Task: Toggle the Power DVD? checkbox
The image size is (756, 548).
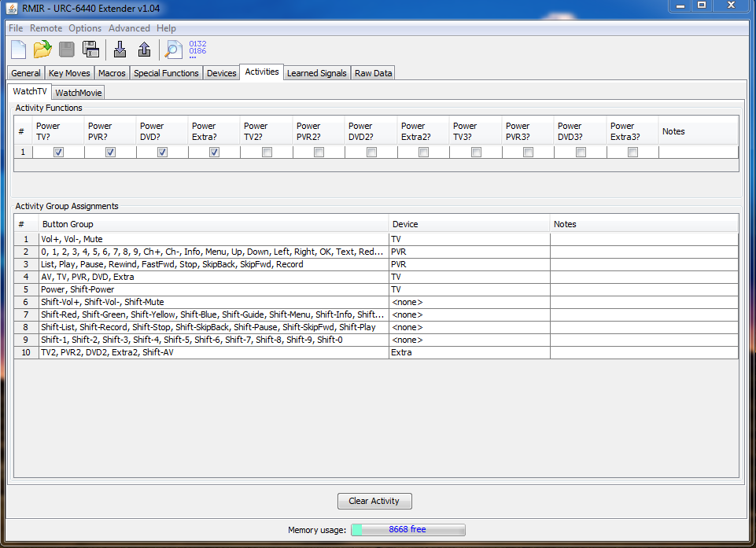Action: coord(162,153)
